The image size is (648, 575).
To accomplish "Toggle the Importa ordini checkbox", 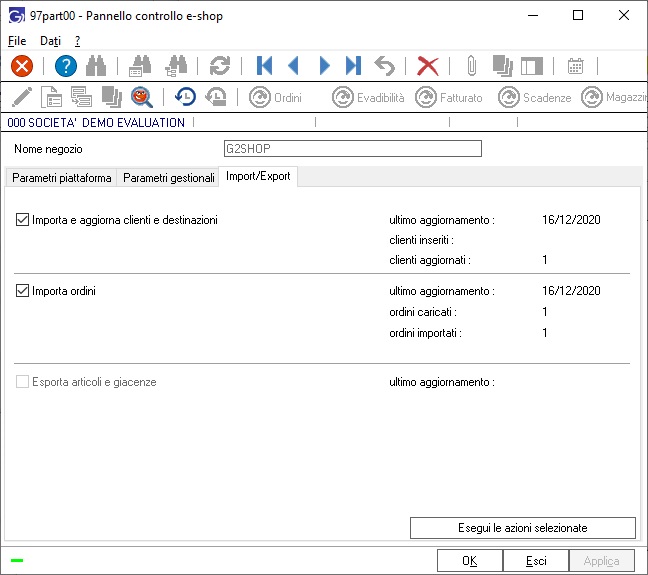I will [22, 291].
